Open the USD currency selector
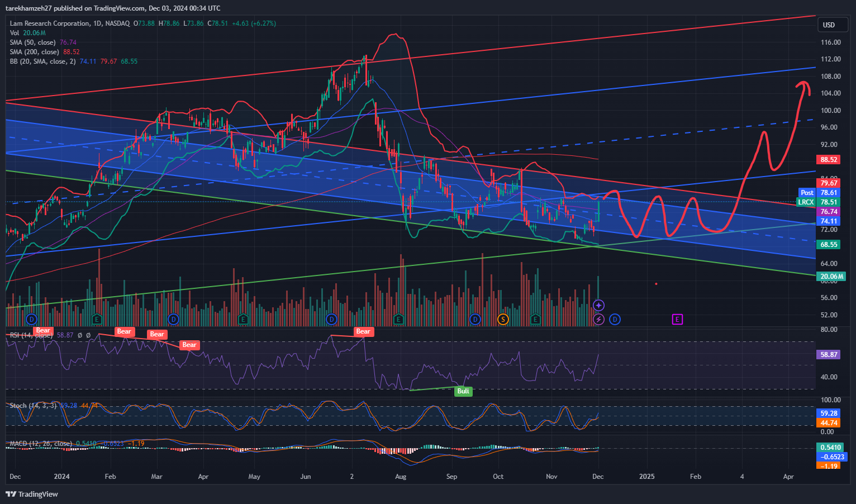This screenshot has height=504, width=856. (833, 25)
